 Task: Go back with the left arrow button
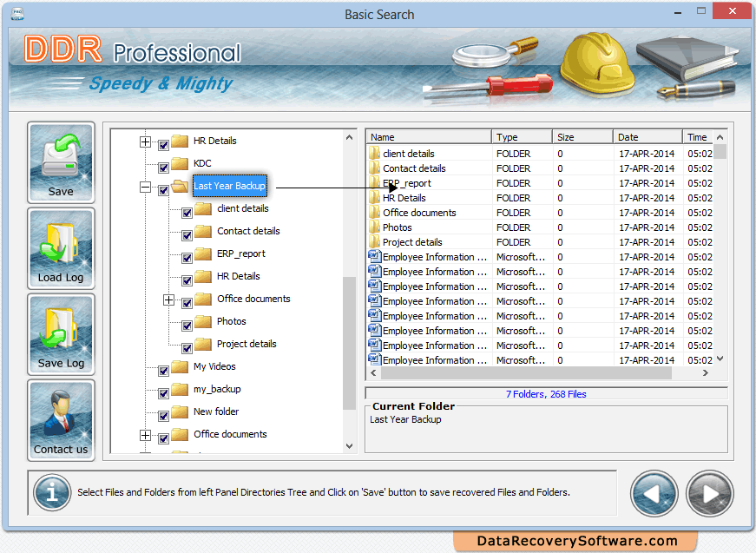pyautogui.click(x=654, y=494)
